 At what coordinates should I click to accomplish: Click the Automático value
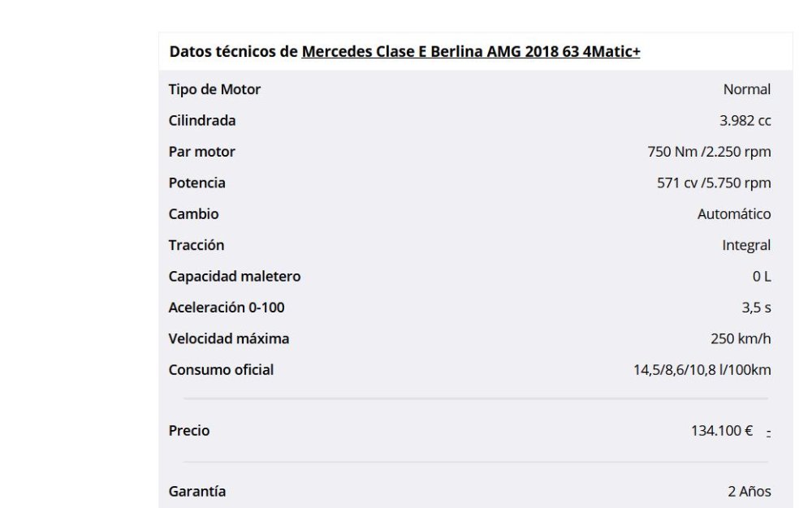point(734,214)
